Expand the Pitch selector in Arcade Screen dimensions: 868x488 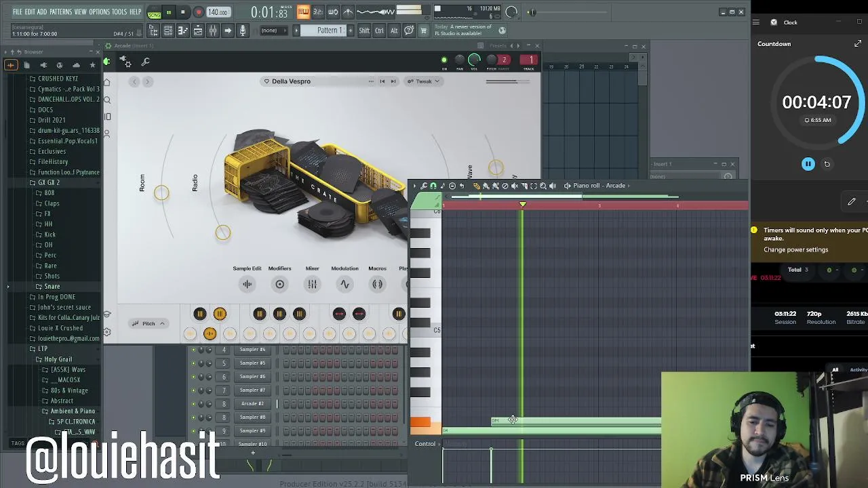click(x=149, y=323)
